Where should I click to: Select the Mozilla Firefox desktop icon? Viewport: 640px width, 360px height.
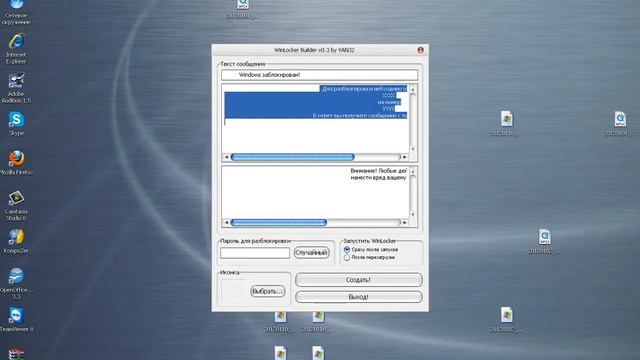(16, 162)
